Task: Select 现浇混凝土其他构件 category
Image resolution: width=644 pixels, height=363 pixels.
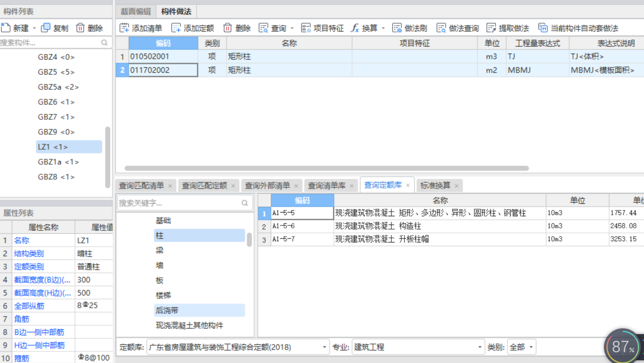Action: pos(189,325)
